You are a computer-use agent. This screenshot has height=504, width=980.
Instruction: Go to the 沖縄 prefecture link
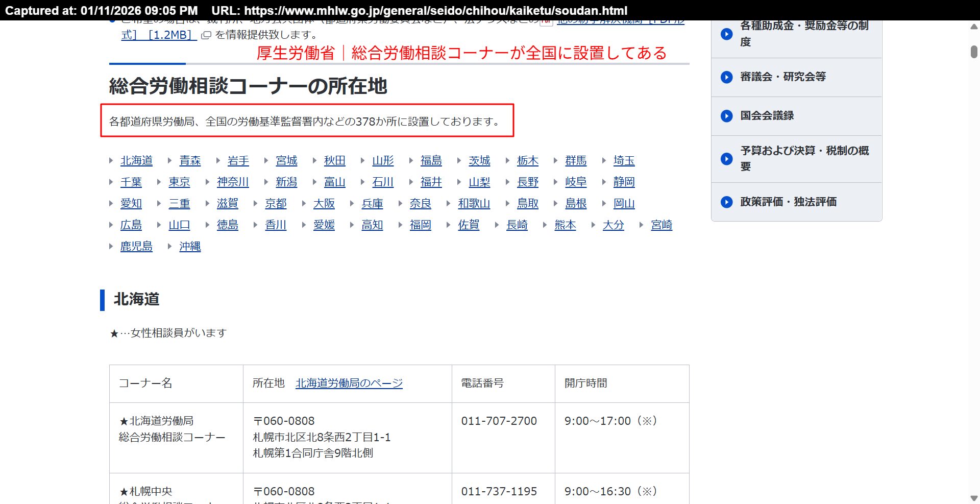click(x=190, y=247)
